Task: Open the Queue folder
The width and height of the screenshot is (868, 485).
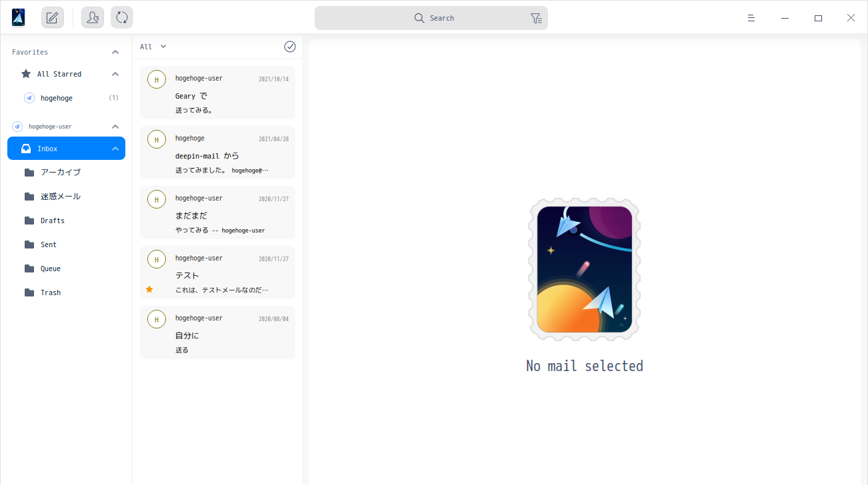Action: [66, 268]
